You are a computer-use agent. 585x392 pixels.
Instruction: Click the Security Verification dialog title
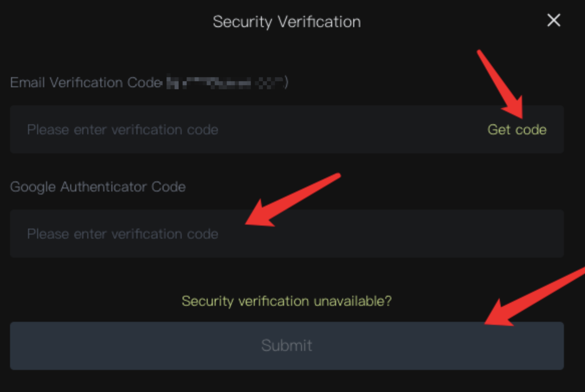286,22
